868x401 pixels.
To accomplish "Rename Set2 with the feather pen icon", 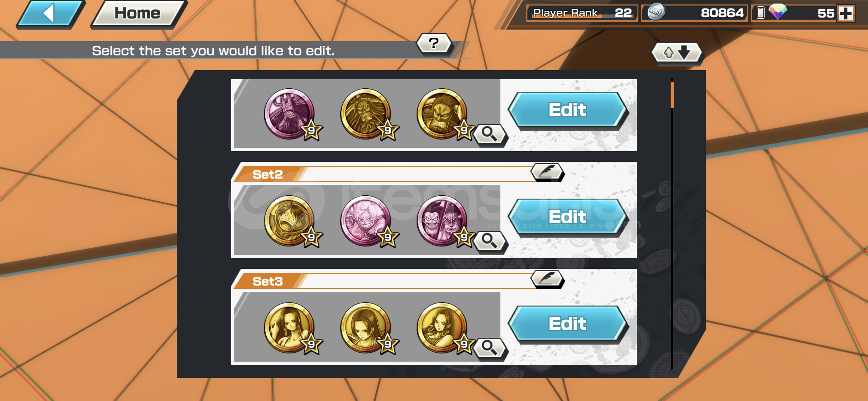I will click(547, 172).
